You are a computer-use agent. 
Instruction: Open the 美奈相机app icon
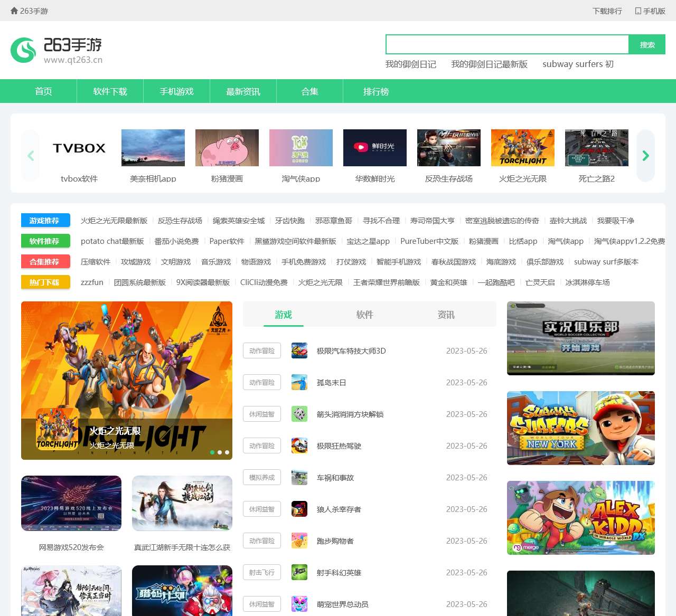(153, 148)
